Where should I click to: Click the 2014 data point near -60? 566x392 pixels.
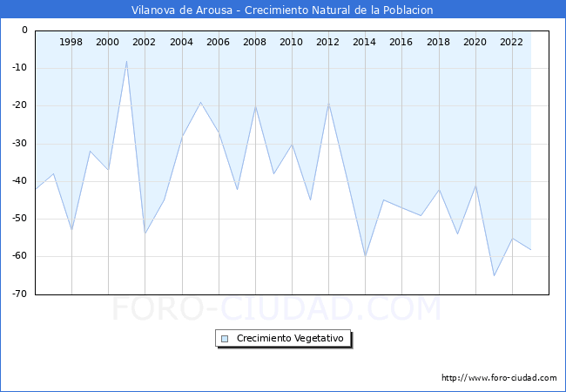[366, 256]
